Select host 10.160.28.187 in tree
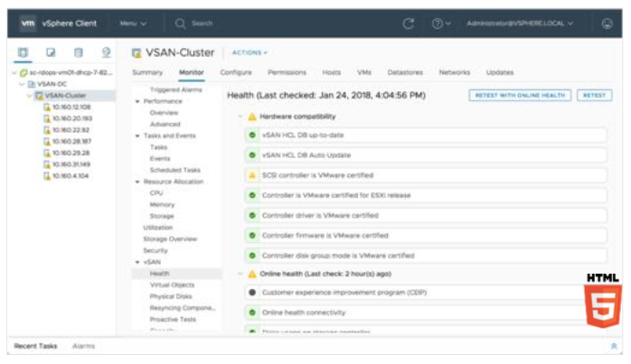Screen dimensions: 631x364 [72, 141]
